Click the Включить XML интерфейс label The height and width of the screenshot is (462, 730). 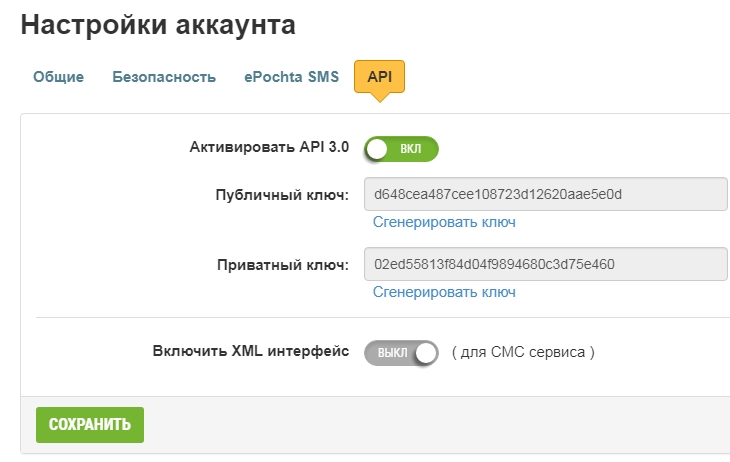(x=251, y=351)
